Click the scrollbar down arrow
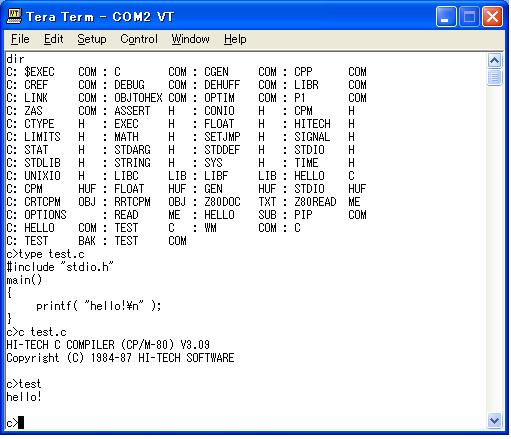This screenshot has width=511, height=439. point(494,420)
